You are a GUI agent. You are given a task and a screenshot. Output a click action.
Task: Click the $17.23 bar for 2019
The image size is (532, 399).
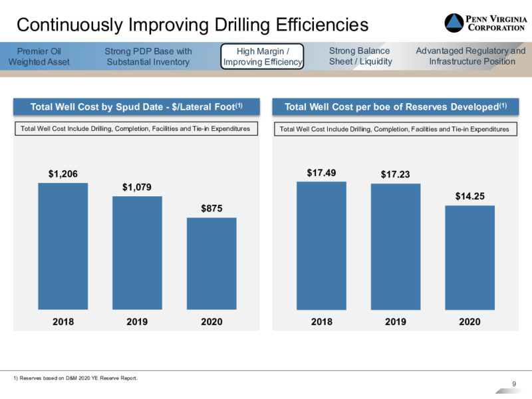coord(396,247)
